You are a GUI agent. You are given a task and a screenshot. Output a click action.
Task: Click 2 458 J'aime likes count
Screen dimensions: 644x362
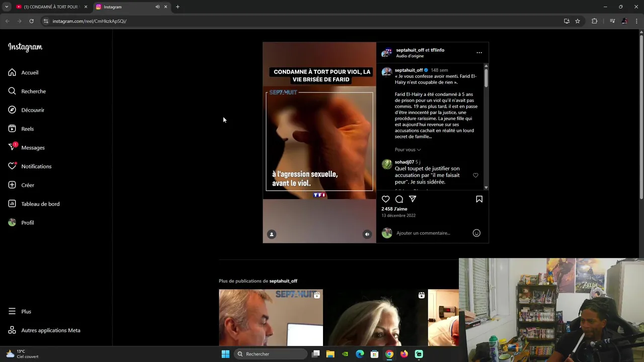394,209
